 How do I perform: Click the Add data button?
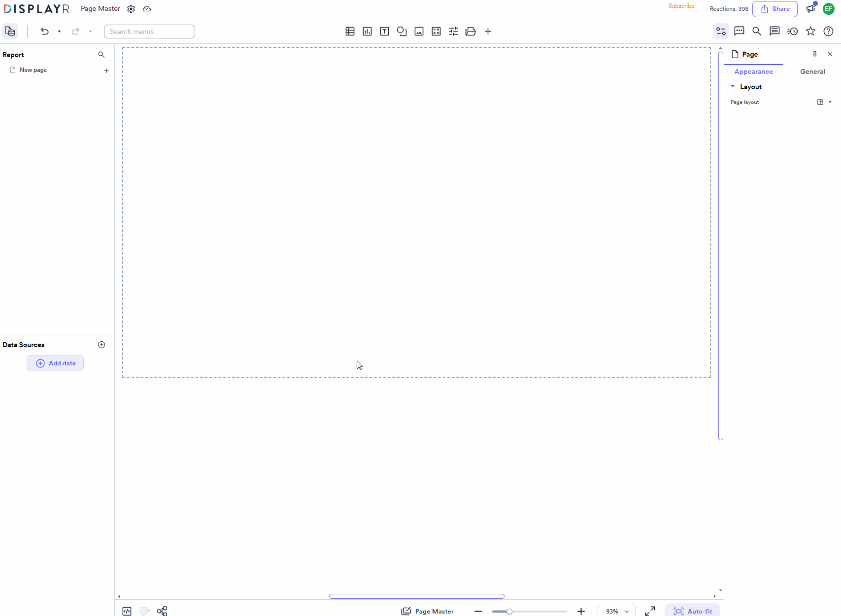pos(55,363)
